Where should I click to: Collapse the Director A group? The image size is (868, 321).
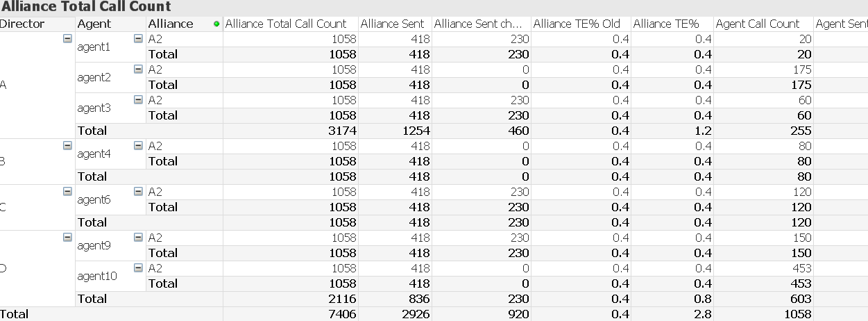coord(67,39)
